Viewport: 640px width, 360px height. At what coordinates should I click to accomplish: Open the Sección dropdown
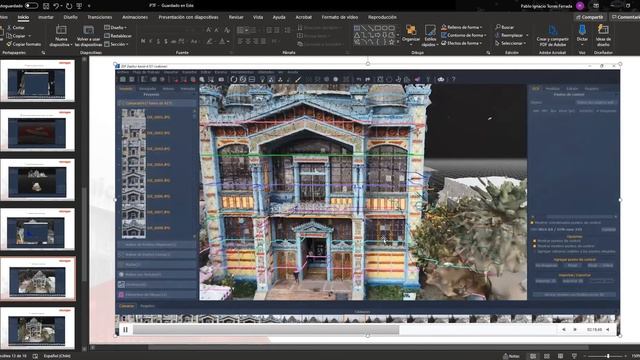[x=116, y=44]
